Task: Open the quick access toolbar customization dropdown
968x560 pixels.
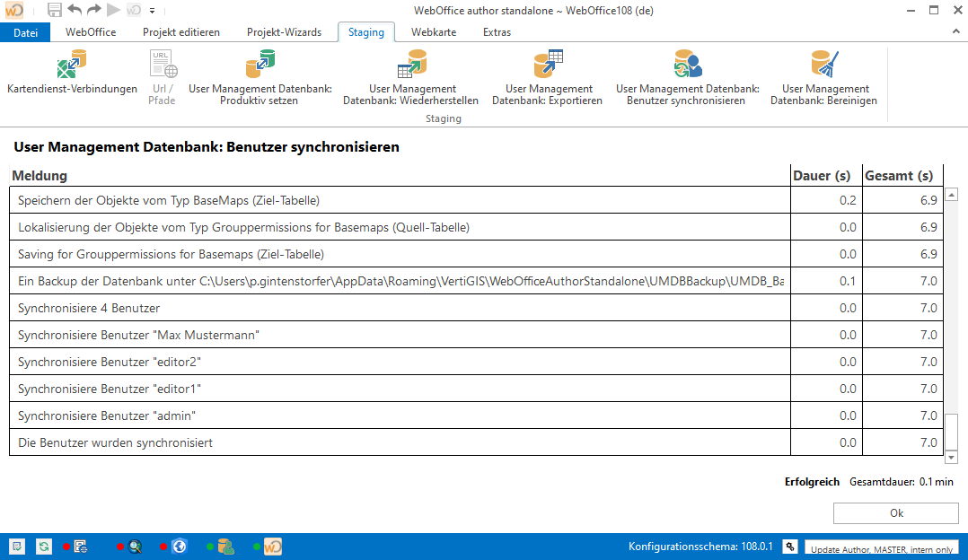Action: (153, 10)
